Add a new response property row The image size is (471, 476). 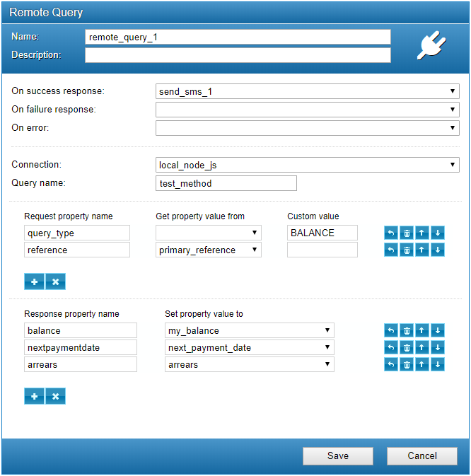(x=34, y=396)
